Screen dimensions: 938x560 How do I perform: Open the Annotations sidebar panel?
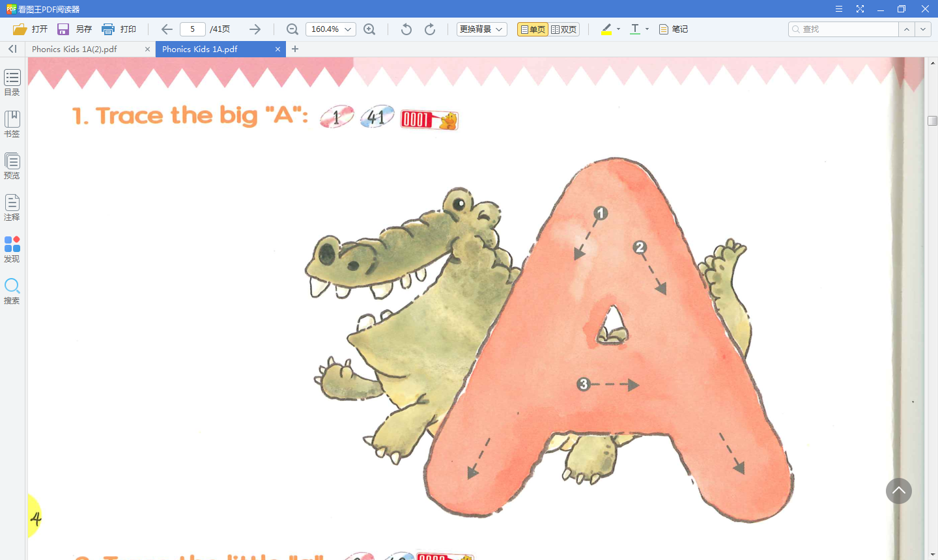(x=12, y=207)
